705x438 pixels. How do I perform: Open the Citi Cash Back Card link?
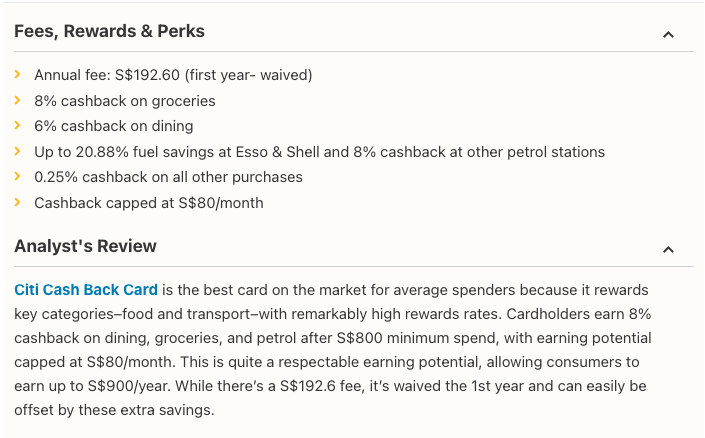pos(86,290)
